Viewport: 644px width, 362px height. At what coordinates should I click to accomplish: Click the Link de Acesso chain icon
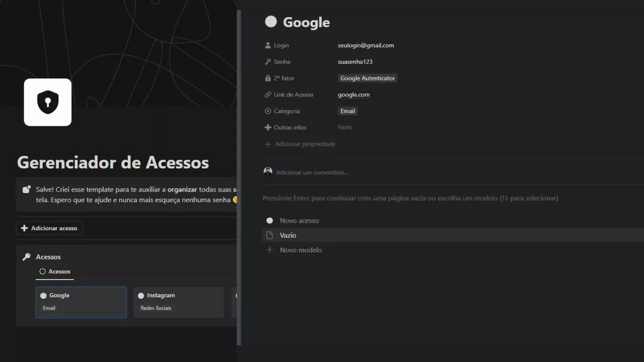[x=268, y=95]
